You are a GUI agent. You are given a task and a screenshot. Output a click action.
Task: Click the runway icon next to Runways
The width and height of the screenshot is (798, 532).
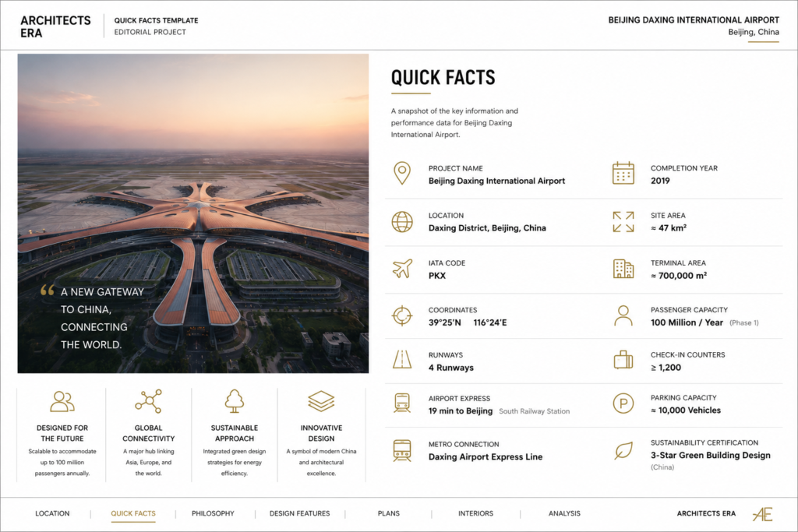[x=402, y=360]
